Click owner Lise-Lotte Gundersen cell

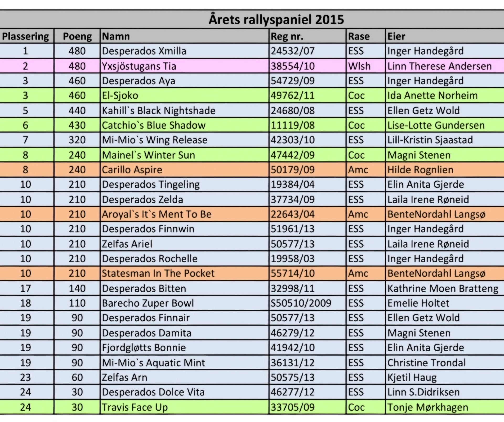(444, 125)
